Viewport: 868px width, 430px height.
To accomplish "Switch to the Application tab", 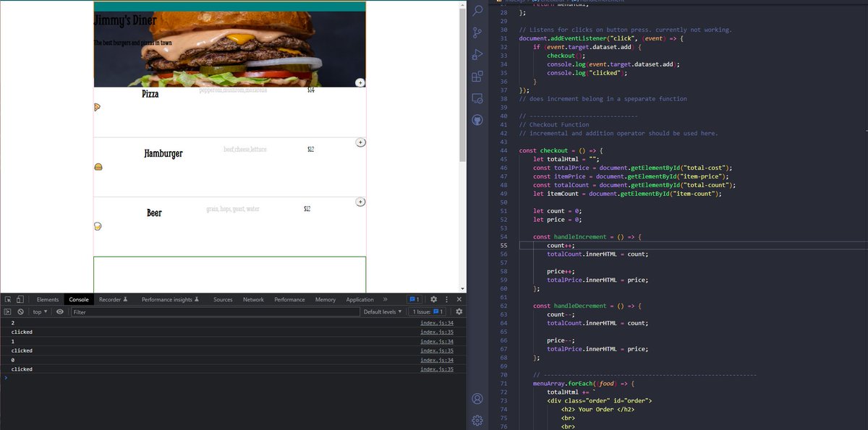I will tap(359, 299).
